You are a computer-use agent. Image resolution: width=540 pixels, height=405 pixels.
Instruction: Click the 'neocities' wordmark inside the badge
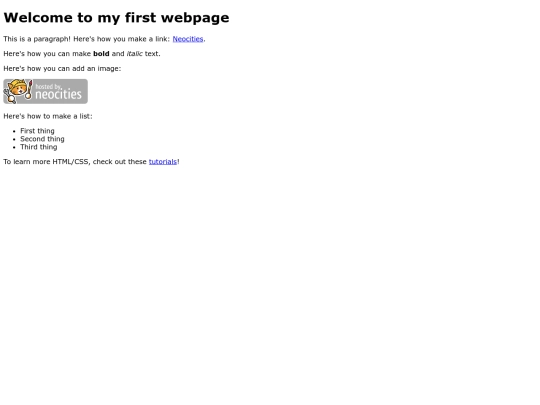(59, 94)
